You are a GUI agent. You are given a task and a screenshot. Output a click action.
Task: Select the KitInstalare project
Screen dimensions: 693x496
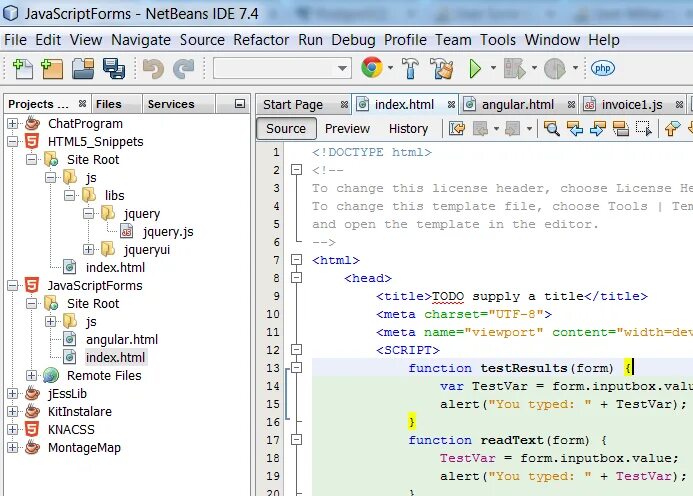coord(80,412)
